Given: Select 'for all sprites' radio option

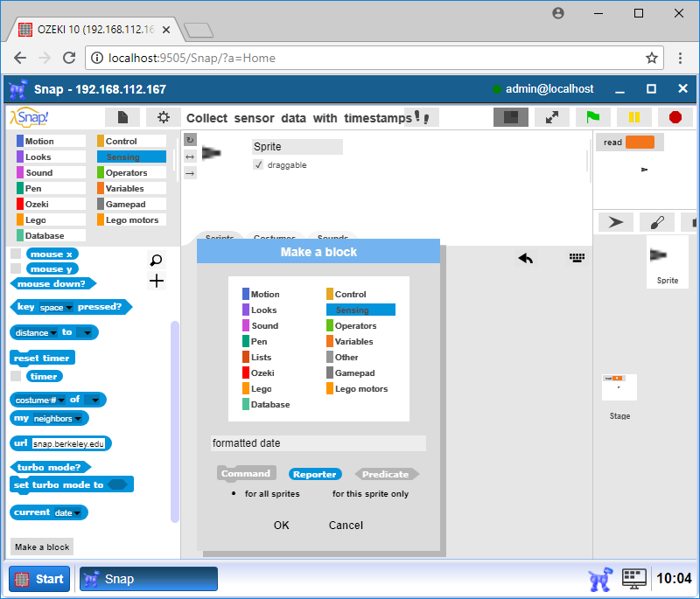Looking at the screenshot, I should pos(267,494).
